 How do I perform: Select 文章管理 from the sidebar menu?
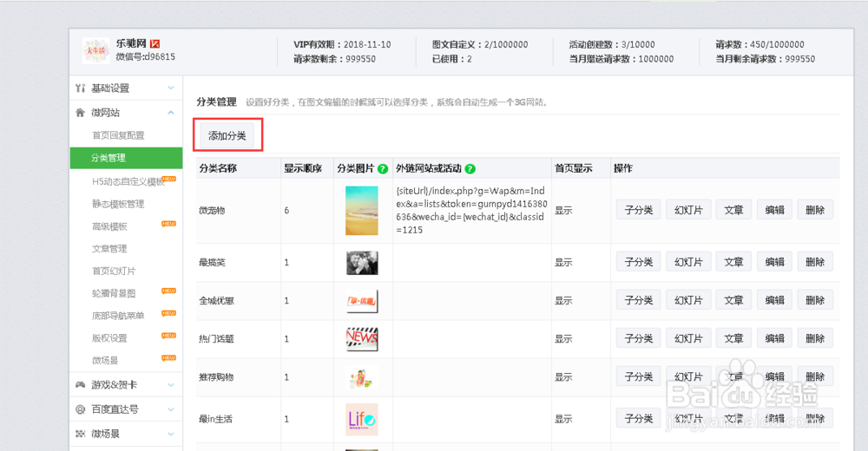(x=109, y=249)
